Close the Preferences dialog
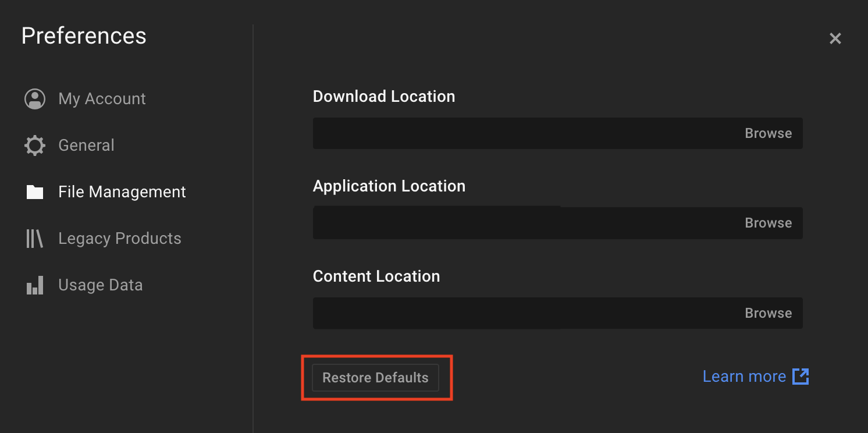 click(x=835, y=38)
